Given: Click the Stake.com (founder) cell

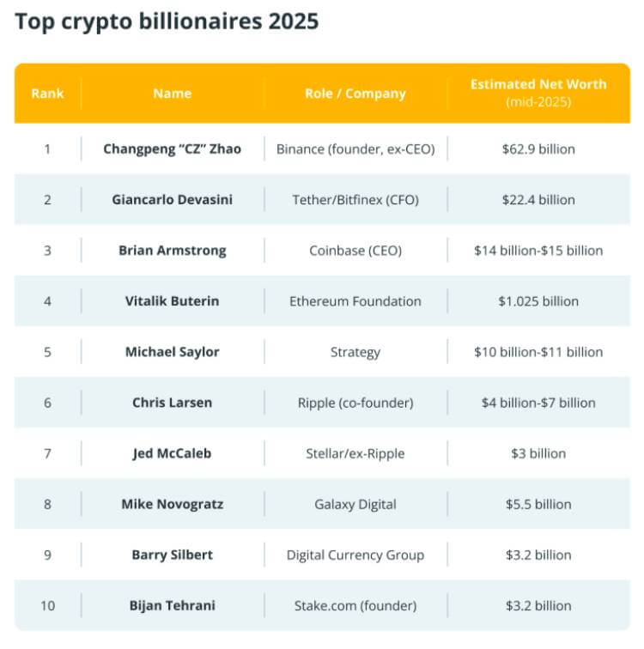Looking at the screenshot, I should [x=355, y=605].
